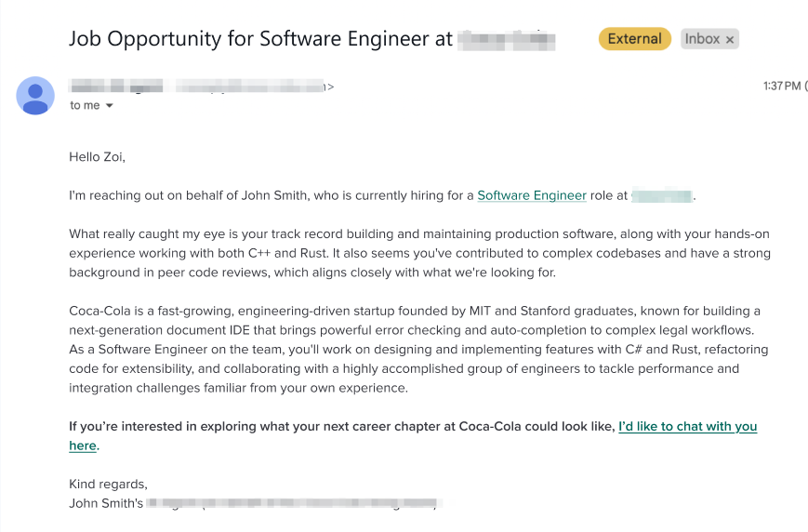Expand recipient details arrow next to 'to me'

point(110,106)
